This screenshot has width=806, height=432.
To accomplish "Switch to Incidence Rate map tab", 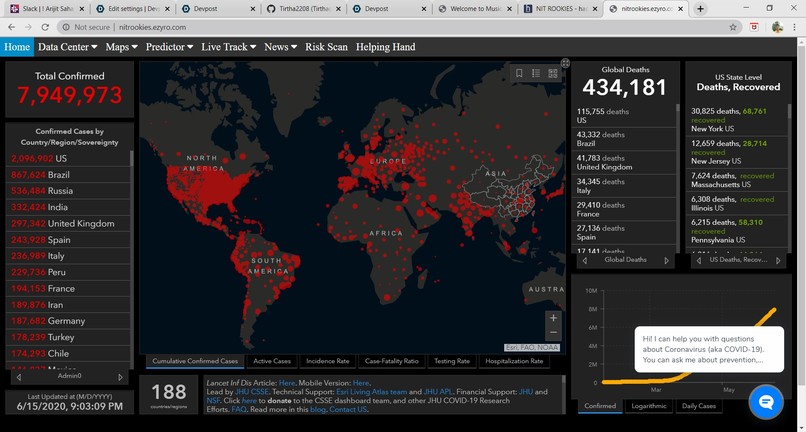I will pos(327,361).
